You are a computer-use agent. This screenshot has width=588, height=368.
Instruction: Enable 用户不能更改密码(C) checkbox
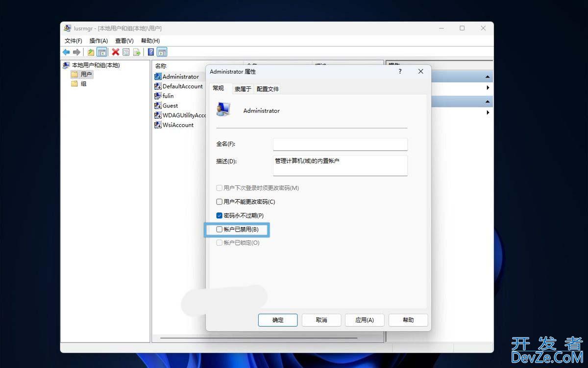(219, 202)
